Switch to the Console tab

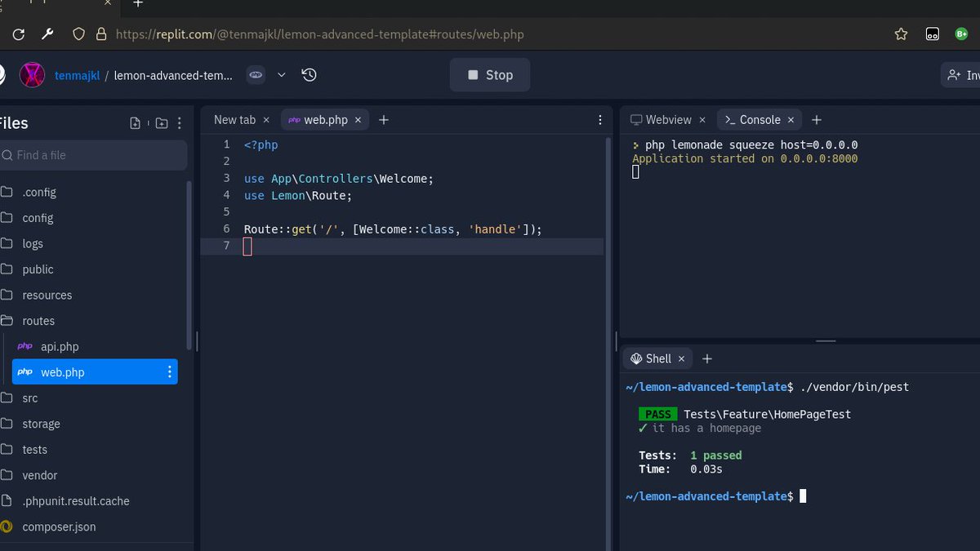coord(759,119)
